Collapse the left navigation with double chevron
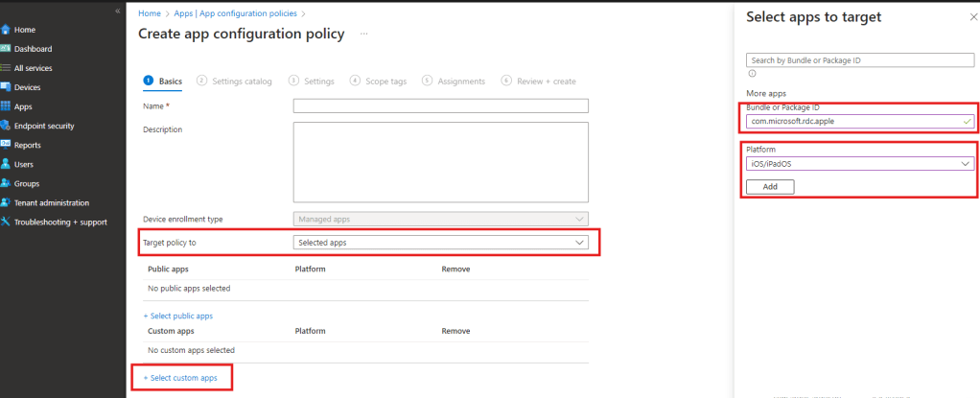The image size is (980, 398). pyautogui.click(x=117, y=11)
